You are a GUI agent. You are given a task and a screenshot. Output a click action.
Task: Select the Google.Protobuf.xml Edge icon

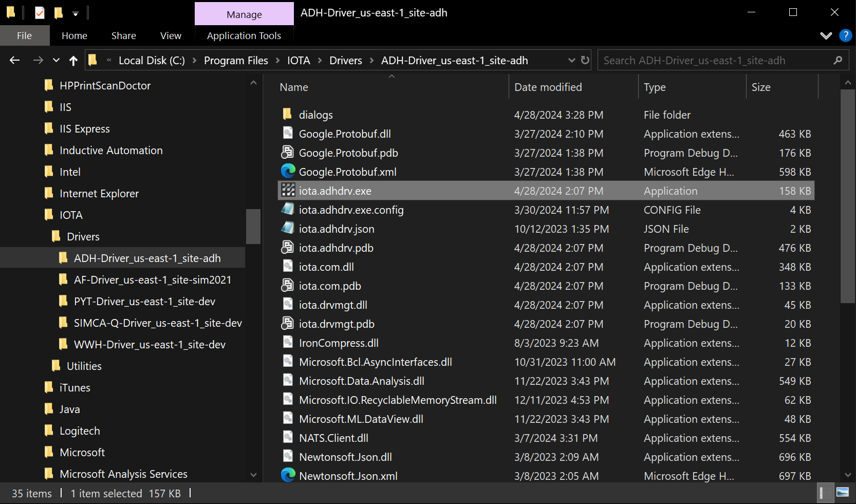click(x=288, y=171)
